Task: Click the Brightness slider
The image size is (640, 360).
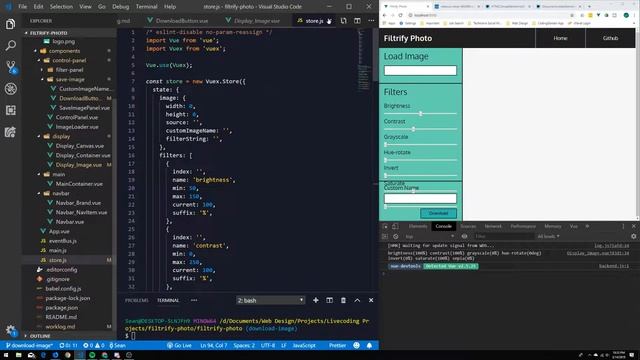Action: 420,113
